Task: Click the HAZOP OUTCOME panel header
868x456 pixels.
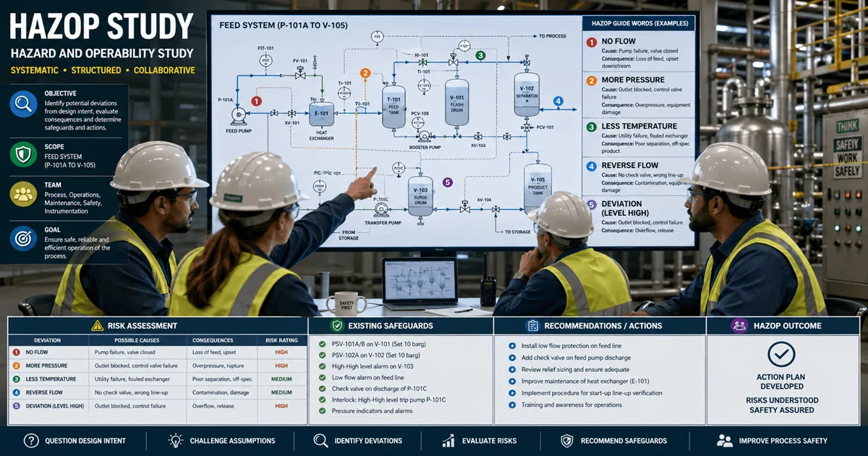Action: (784, 326)
